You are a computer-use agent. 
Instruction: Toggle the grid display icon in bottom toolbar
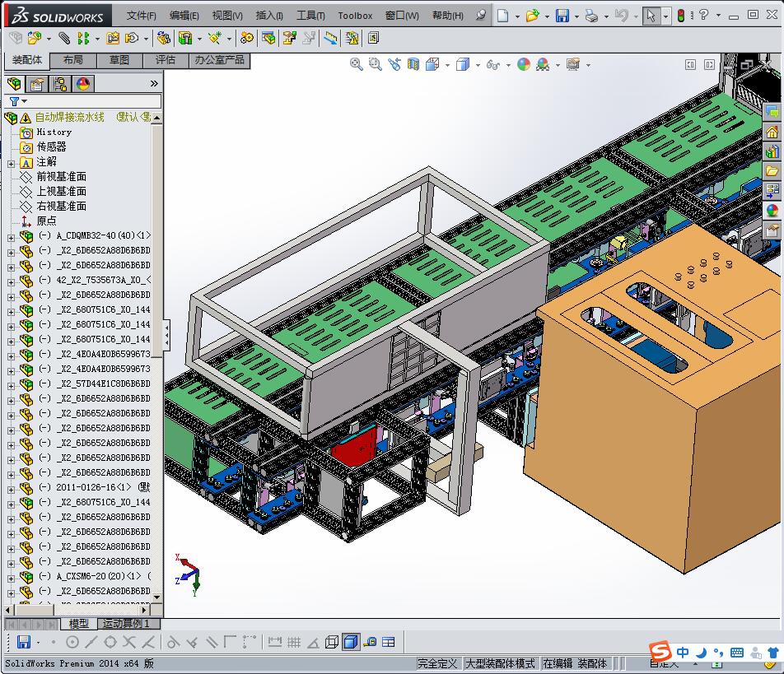click(293, 642)
